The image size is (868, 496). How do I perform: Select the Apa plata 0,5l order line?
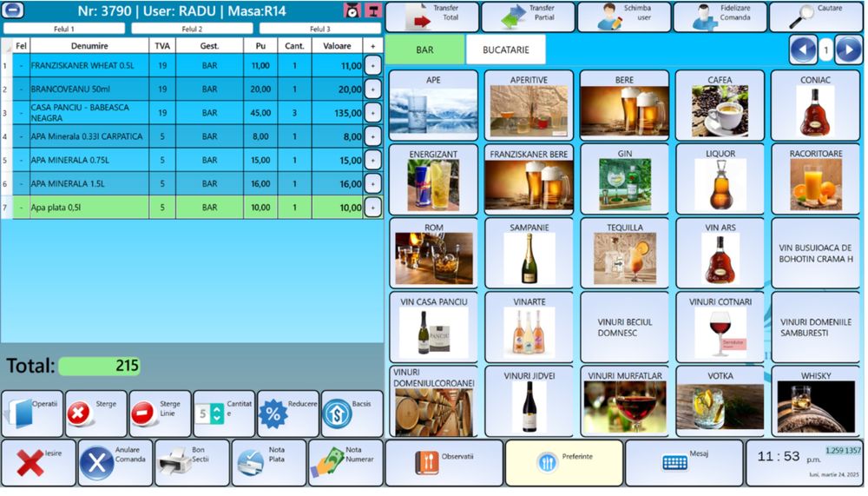click(192, 208)
